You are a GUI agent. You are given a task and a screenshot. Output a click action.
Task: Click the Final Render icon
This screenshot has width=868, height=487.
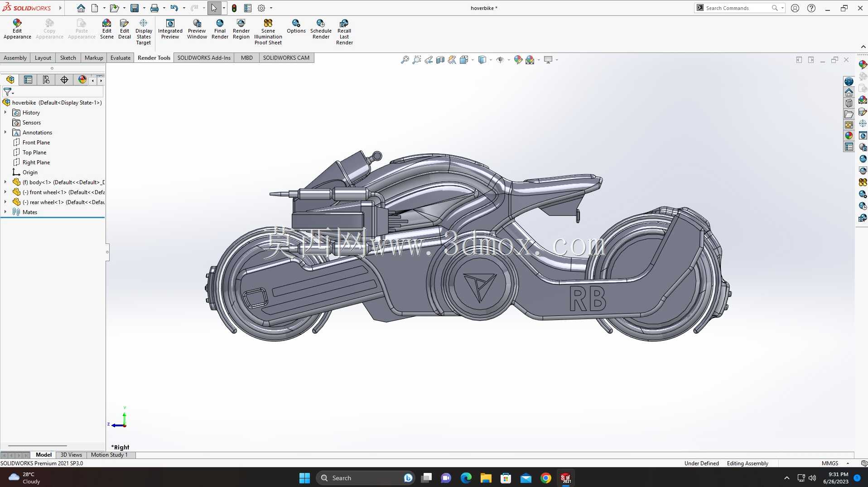[x=220, y=29]
